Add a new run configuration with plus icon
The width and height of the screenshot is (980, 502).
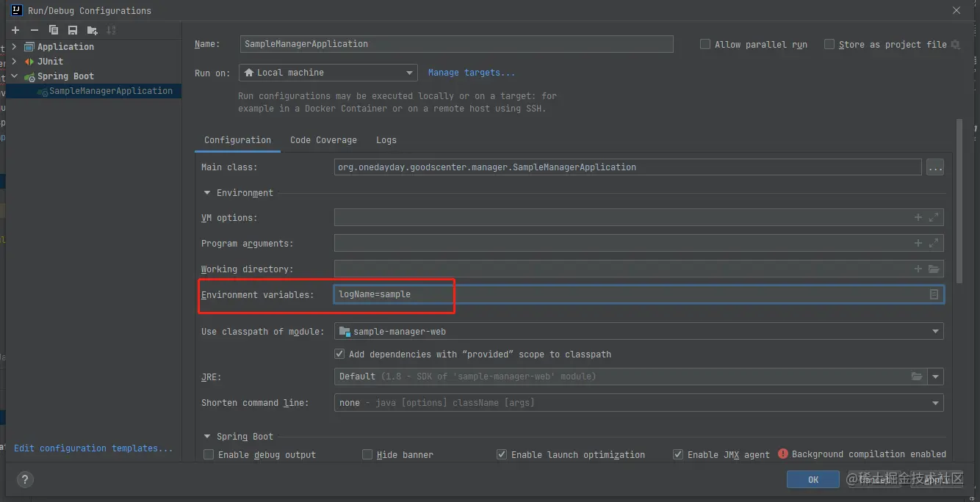coord(15,30)
